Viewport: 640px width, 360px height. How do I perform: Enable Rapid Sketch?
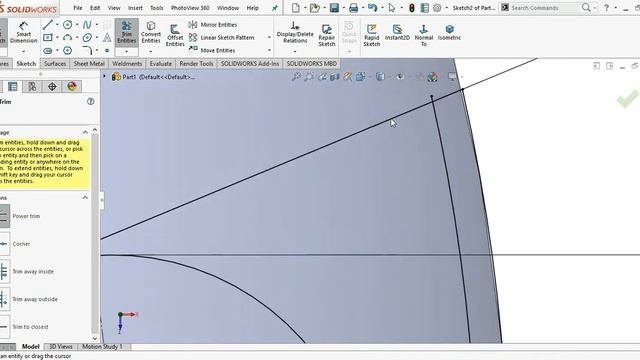(372, 35)
